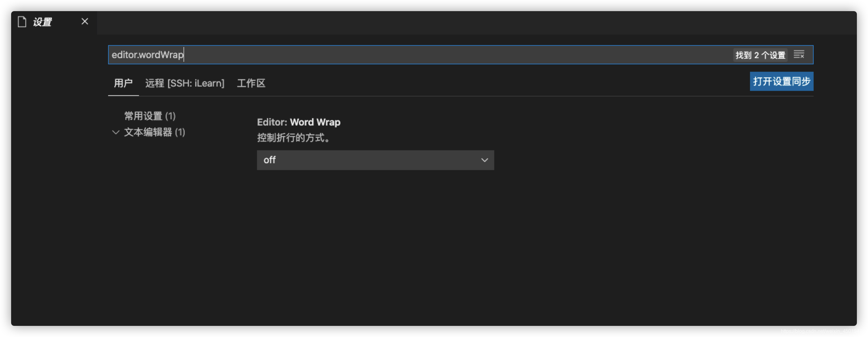Clear the settings search input with the filter icon
868x337 pixels.
(799, 55)
